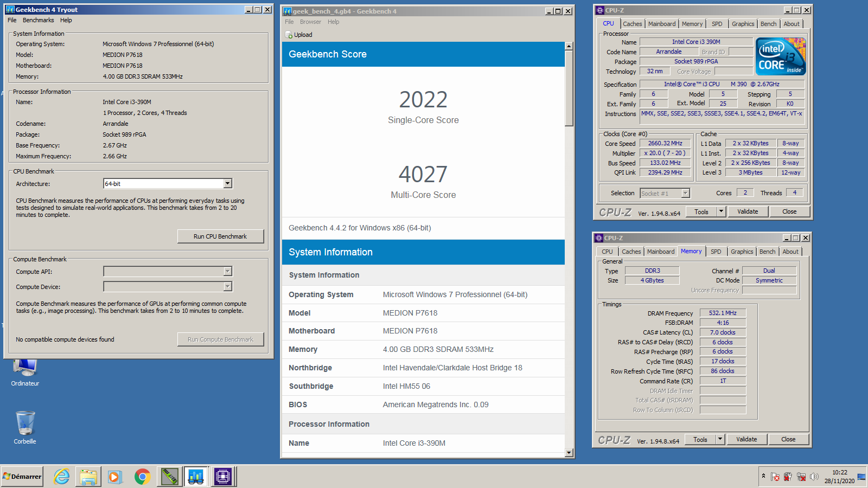Screen dimensions: 868x488
Task: Click the Intel Core i3 inside logo
Action: coord(781,56)
